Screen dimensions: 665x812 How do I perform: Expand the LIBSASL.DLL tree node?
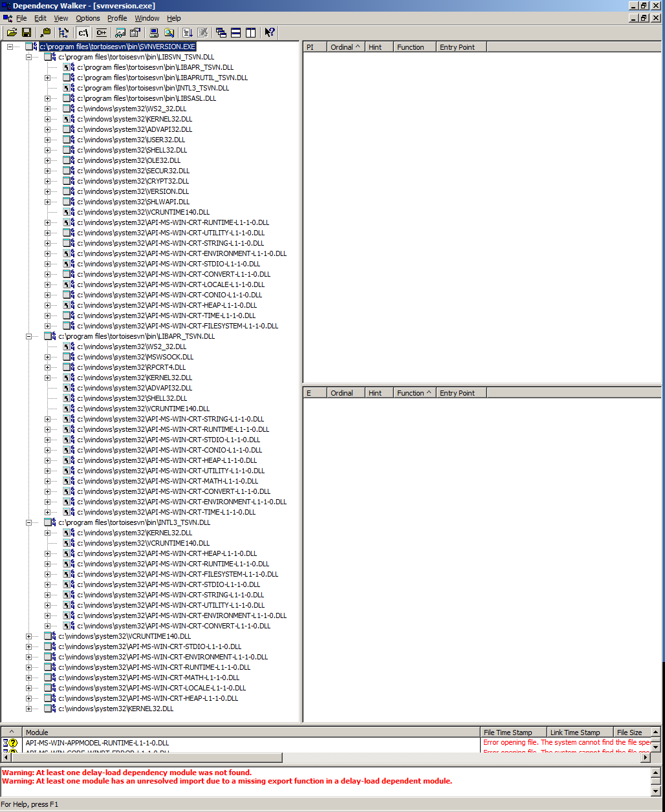pos(47,98)
